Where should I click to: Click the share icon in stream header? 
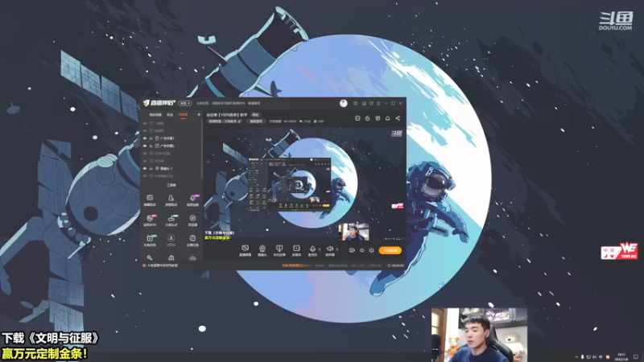click(x=398, y=118)
